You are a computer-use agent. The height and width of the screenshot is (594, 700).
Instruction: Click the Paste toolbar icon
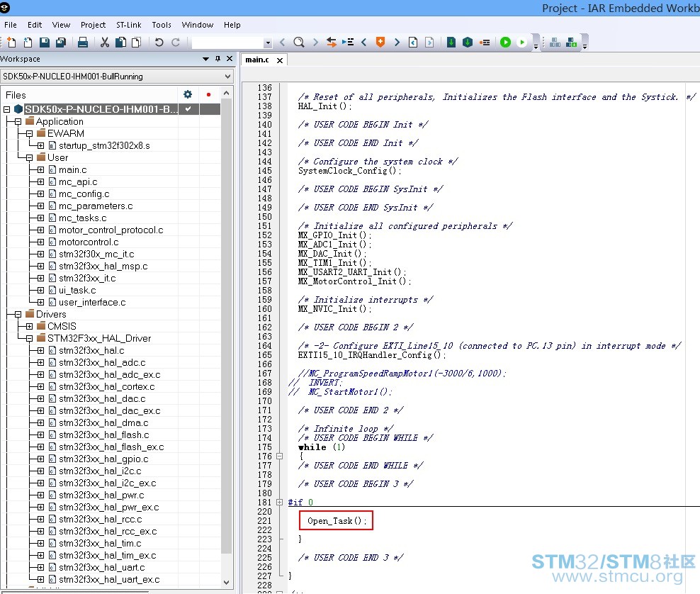[137, 43]
